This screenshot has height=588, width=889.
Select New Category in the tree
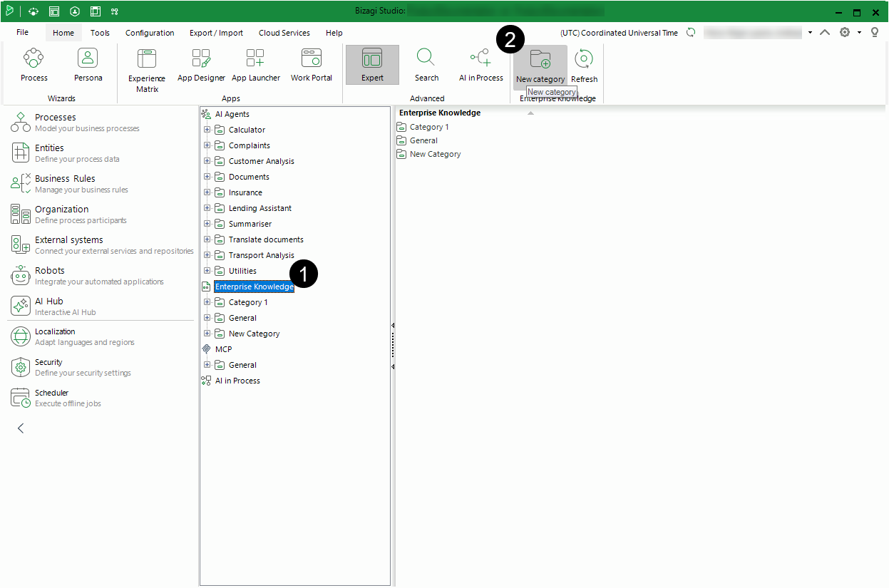254,334
